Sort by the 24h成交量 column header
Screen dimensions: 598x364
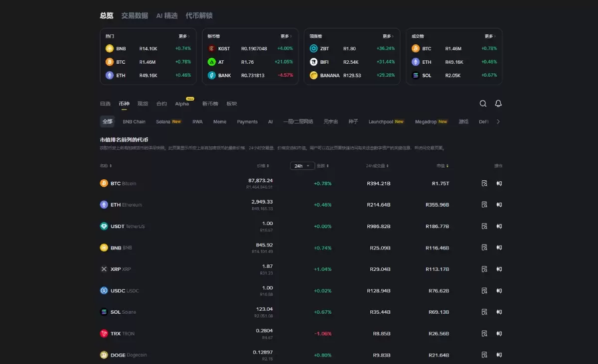click(x=377, y=166)
